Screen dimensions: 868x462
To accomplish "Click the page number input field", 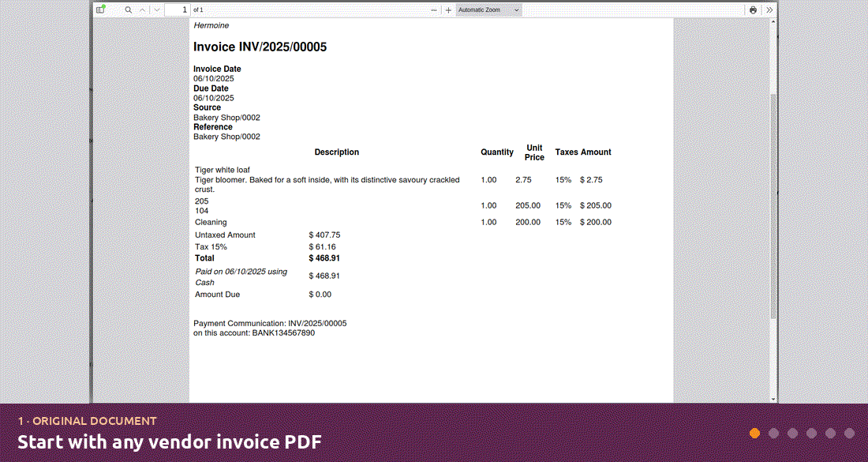I will (177, 10).
